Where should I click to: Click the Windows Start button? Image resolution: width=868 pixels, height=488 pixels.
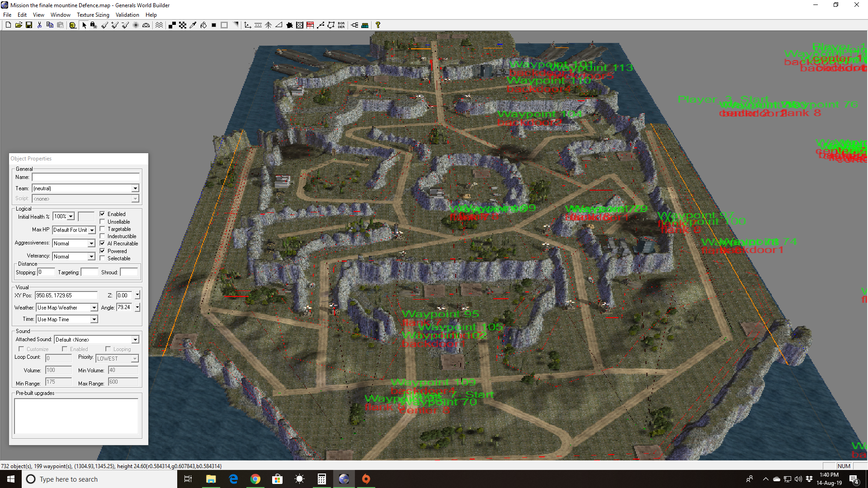(x=11, y=479)
